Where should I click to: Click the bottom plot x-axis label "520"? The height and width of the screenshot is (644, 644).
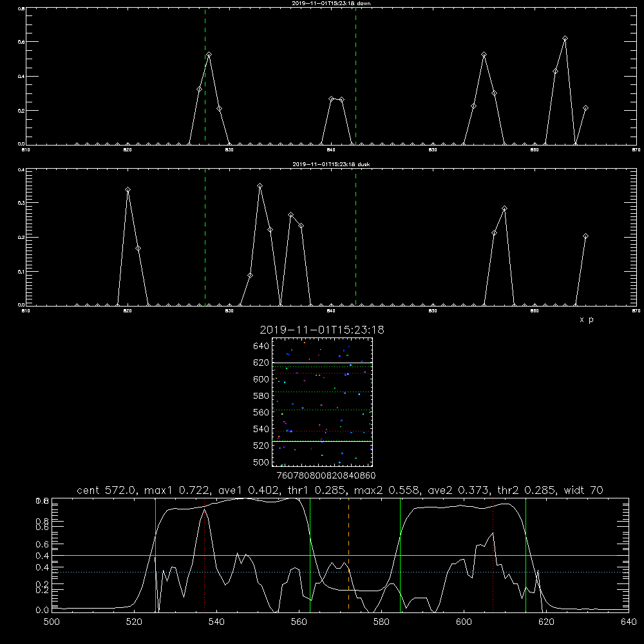click(134, 622)
